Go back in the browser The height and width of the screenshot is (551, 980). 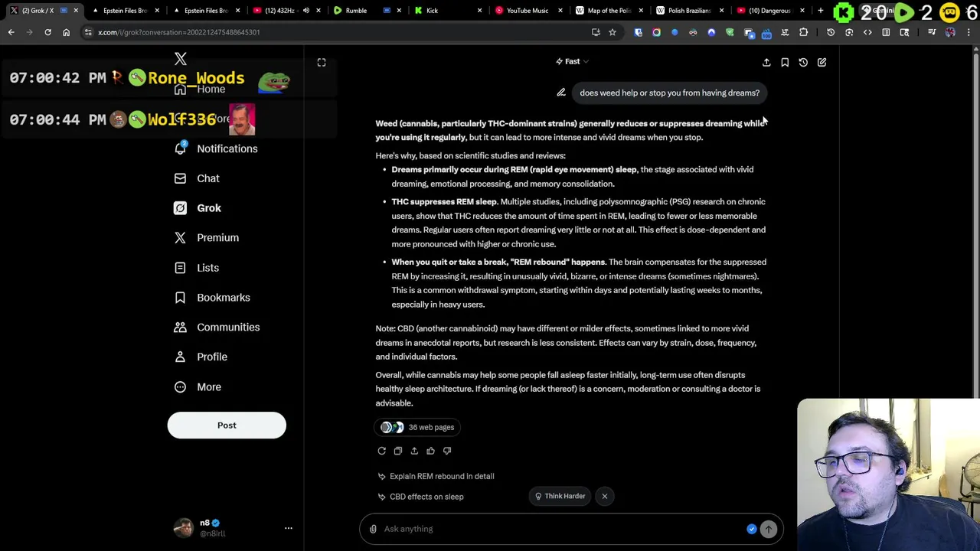(11, 32)
